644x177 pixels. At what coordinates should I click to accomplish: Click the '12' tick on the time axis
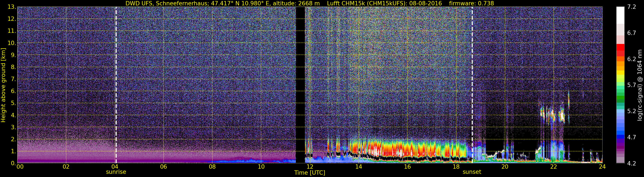click(x=310, y=167)
